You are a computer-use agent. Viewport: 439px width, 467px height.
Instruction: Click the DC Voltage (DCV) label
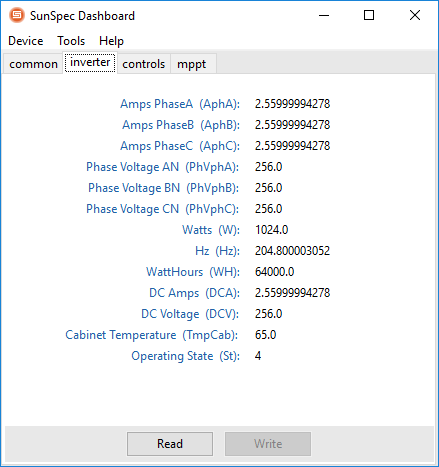[x=190, y=314]
